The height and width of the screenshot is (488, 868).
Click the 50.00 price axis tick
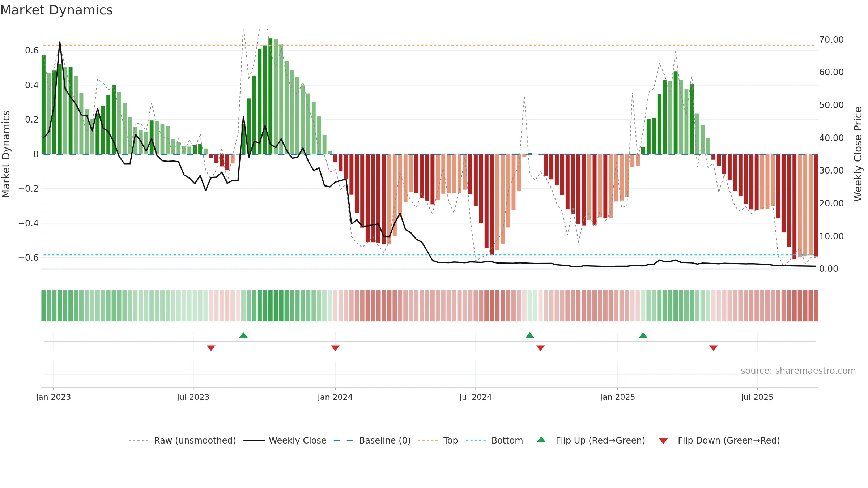pyautogui.click(x=831, y=105)
